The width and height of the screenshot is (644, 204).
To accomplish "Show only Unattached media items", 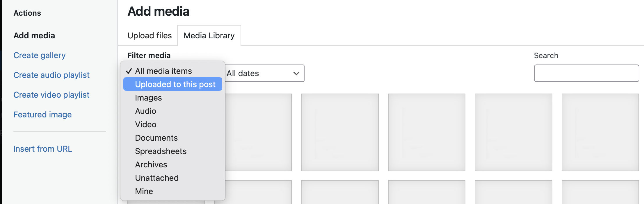I will [156, 178].
